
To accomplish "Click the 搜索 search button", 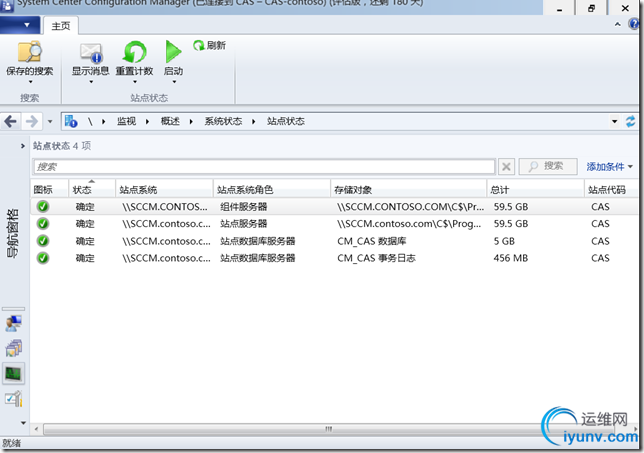I will 548,166.
